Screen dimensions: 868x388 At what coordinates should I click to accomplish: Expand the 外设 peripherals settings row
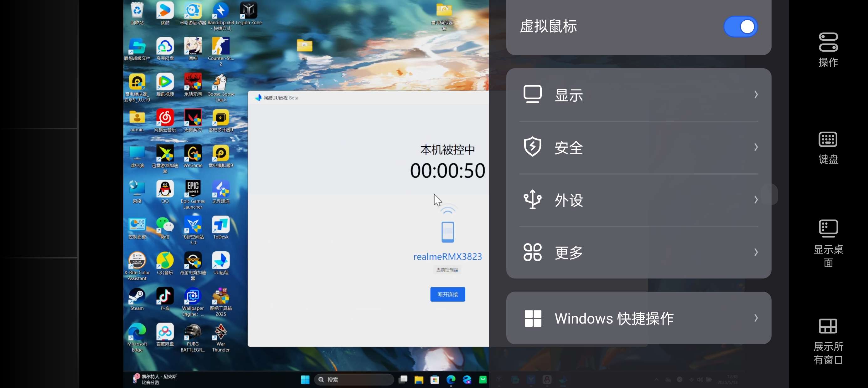638,200
